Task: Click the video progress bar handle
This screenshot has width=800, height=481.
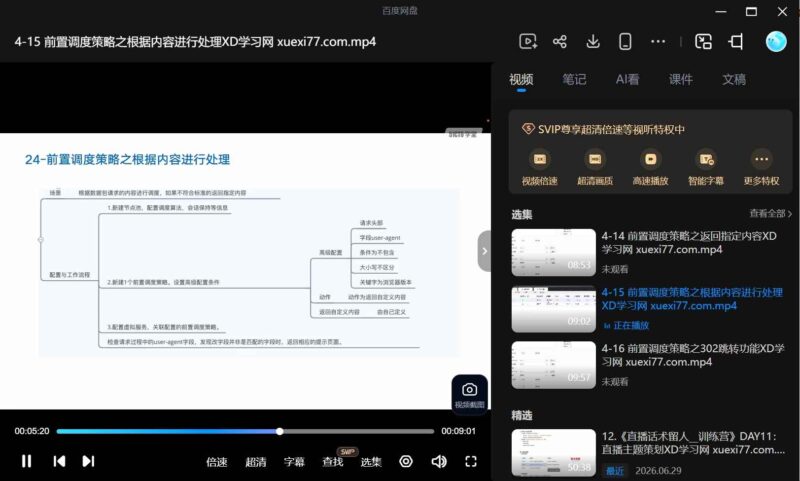Action: click(x=280, y=431)
